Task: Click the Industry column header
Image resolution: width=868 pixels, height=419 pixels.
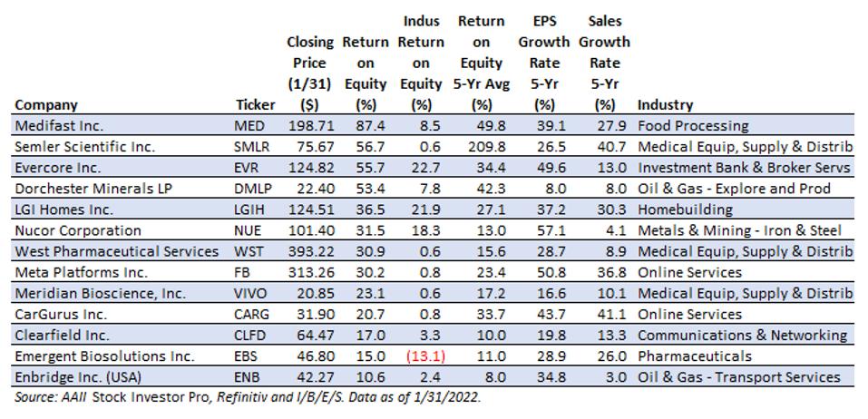Action: [665, 104]
